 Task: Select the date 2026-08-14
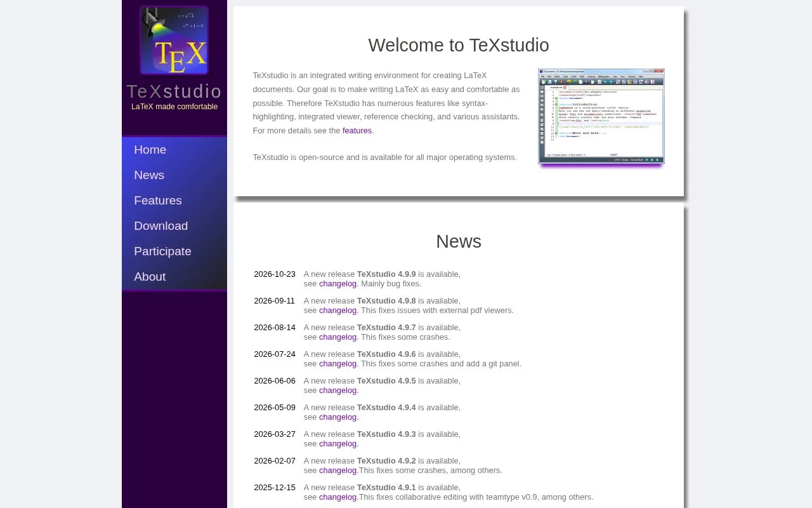tap(275, 328)
